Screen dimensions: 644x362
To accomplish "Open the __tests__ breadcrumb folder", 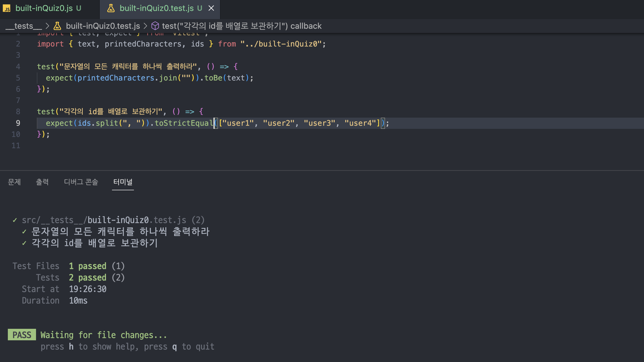I will pos(23,26).
